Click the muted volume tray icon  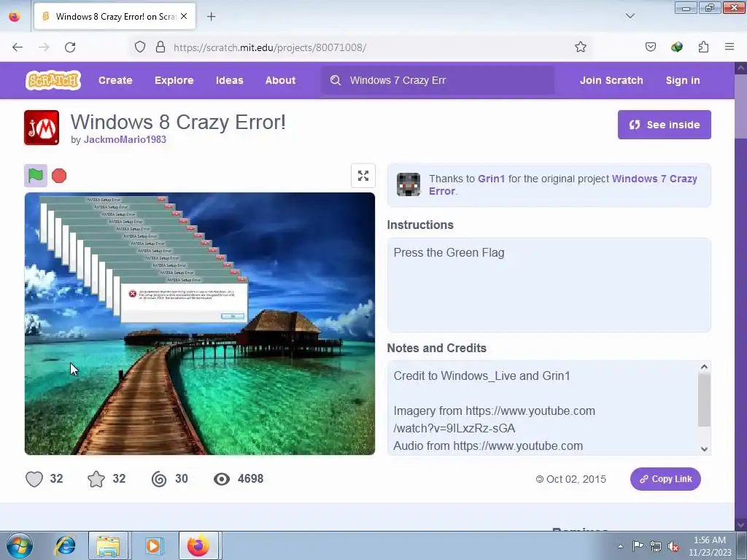coord(673,546)
